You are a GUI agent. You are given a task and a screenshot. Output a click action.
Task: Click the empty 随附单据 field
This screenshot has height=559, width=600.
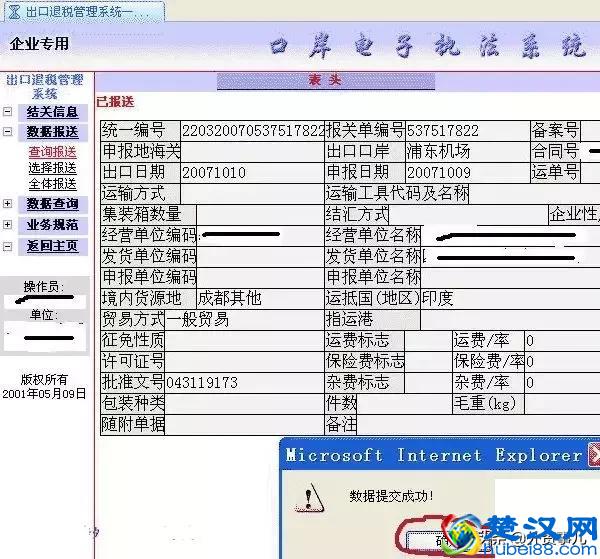(244, 425)
